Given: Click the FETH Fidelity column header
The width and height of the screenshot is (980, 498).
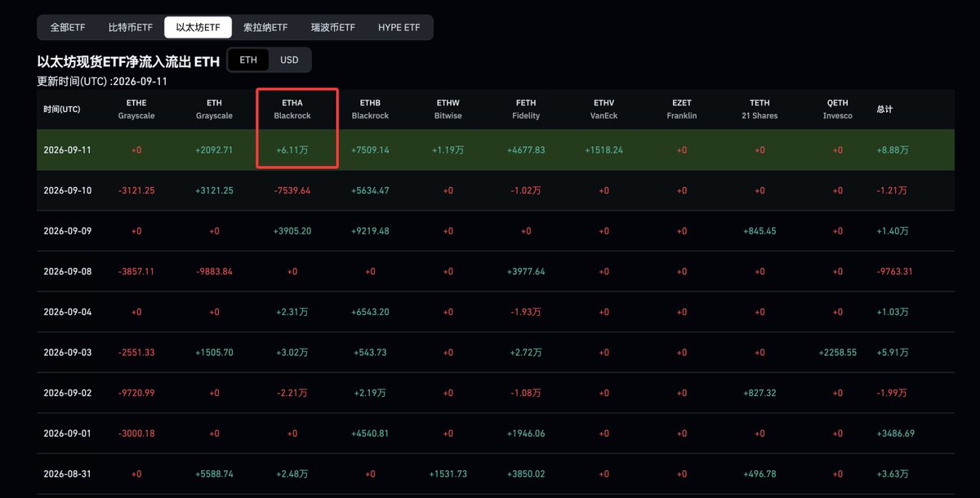Looking at the screenshot, I should point(526,109).
